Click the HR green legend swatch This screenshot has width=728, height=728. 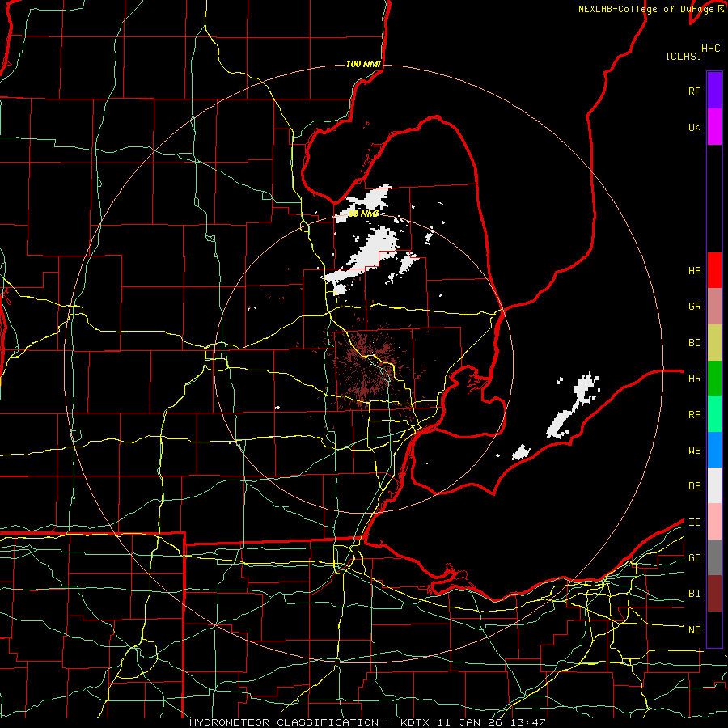pyautogui.click(x=714, y=379)
